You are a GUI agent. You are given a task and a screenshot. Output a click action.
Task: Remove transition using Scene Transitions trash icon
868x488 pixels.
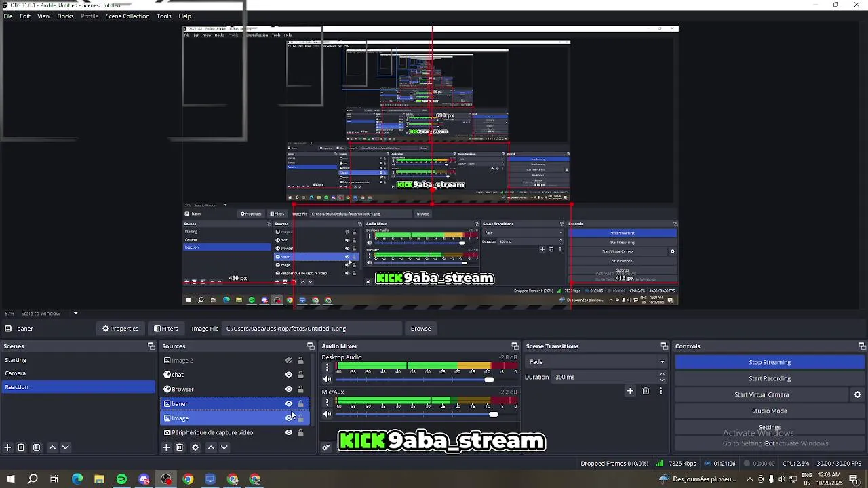point(646,391)
